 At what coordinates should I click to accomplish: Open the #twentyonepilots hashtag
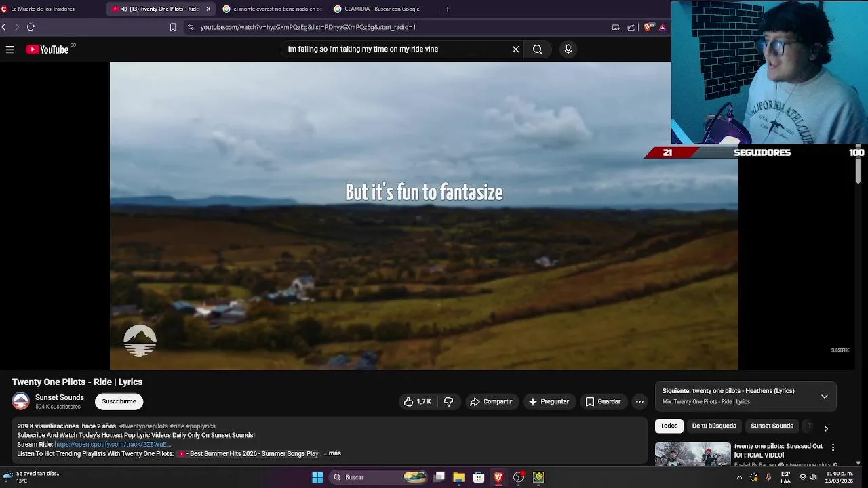coord(143,426)
